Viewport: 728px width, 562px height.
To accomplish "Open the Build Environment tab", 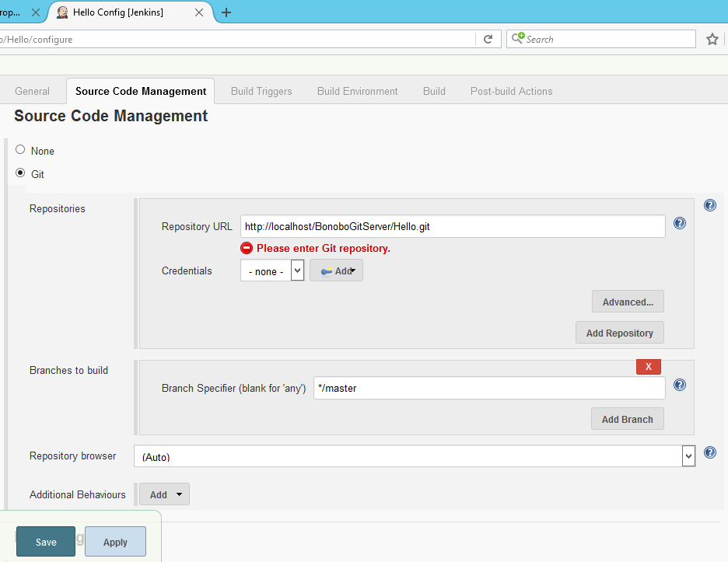I will [358, 91].
